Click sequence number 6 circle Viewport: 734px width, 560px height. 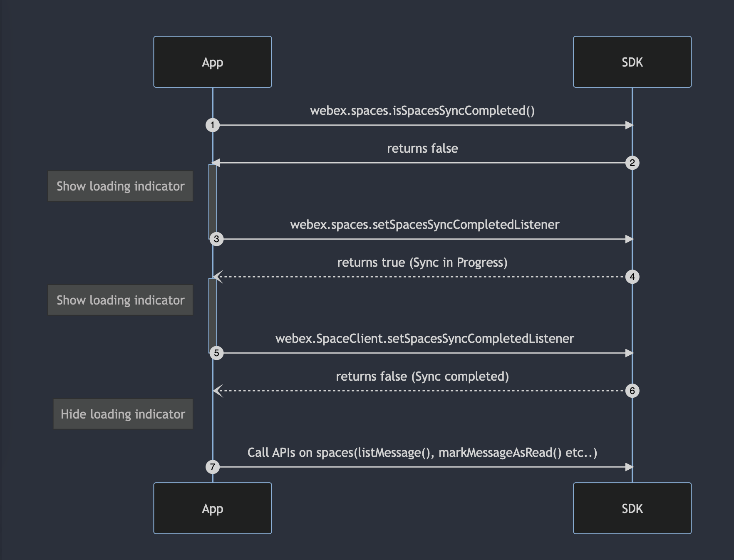coord(632,391)
